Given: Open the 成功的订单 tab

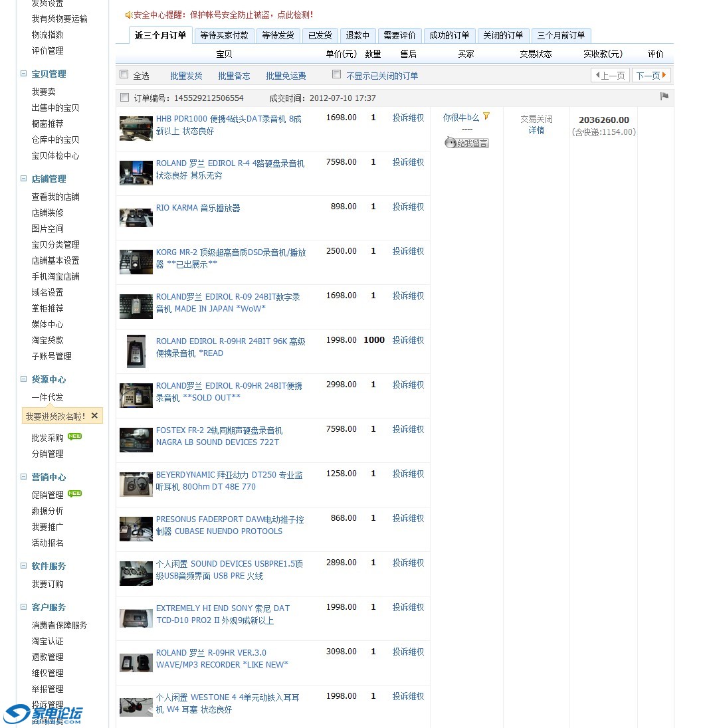Looking at the screenshot, I should [x=449, y=35].
